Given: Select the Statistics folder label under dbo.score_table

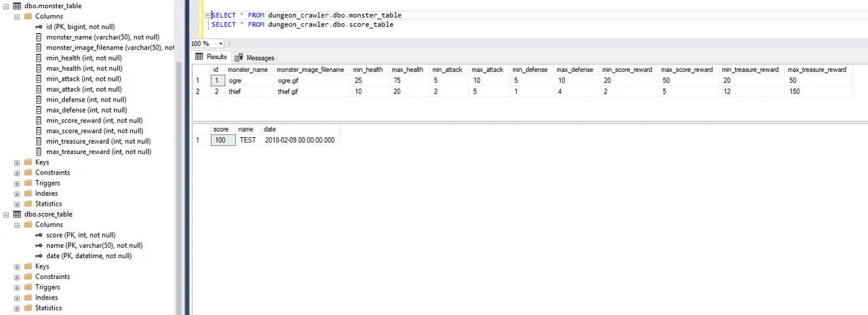Looking at the screenshot, I should pyautogui.click(x=48, y=308).
